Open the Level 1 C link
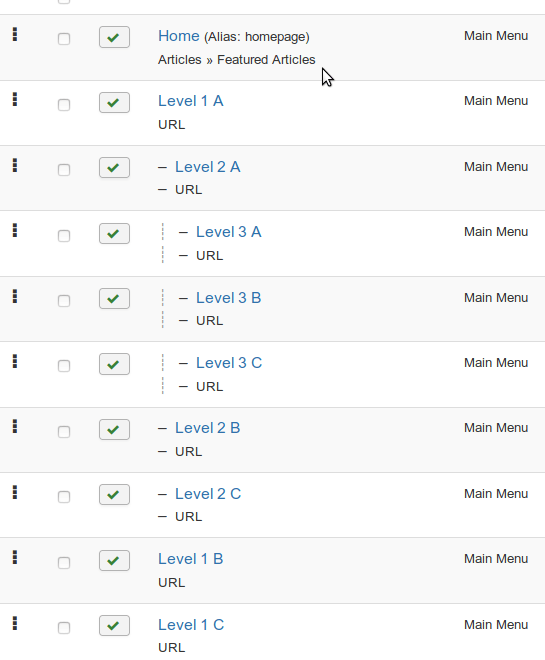Image resolution: width=545 pixels, height=660 pixels. (191, 625)
